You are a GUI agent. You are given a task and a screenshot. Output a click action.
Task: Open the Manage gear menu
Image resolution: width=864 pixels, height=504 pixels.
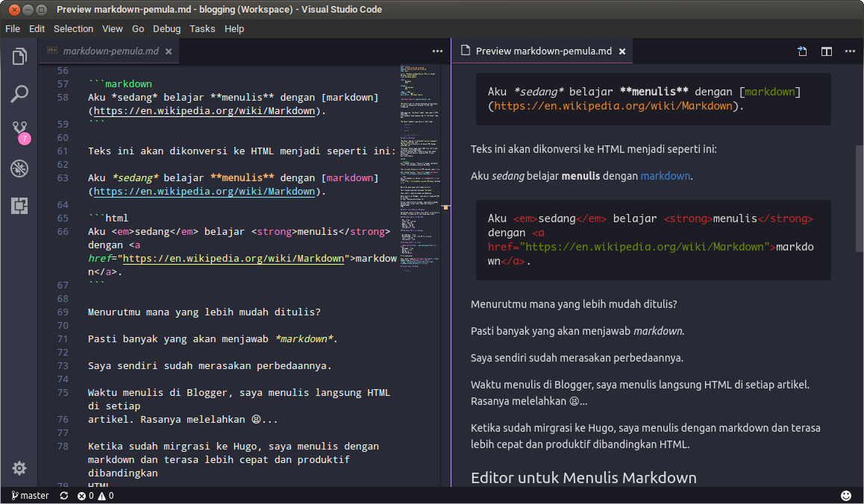pyautogui.click(x=19, y=468)
